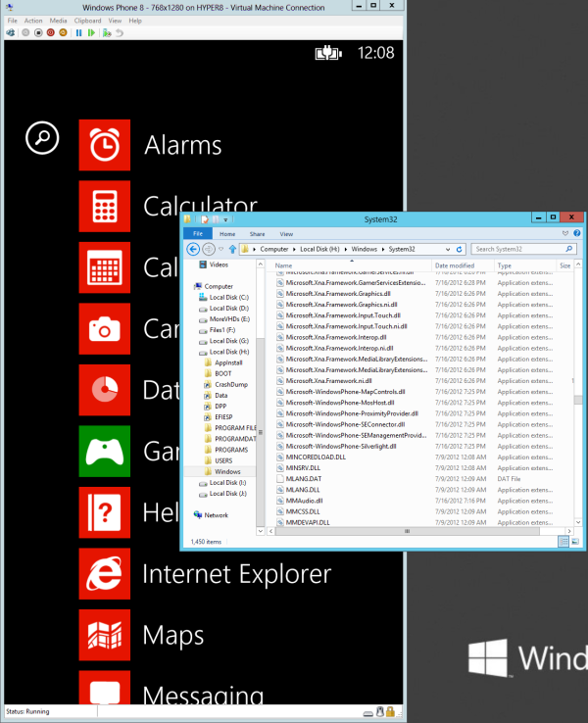Viewport: 588px width, 723px height.
Task: Select Network in the navigation pane
Action: 216,515
